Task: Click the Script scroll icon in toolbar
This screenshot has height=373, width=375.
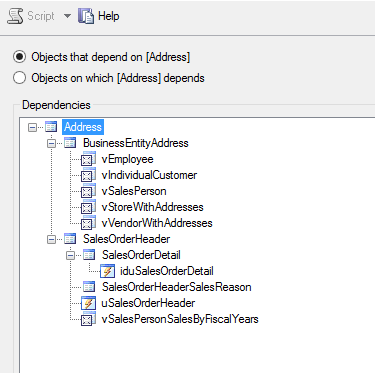Action: 15,16
